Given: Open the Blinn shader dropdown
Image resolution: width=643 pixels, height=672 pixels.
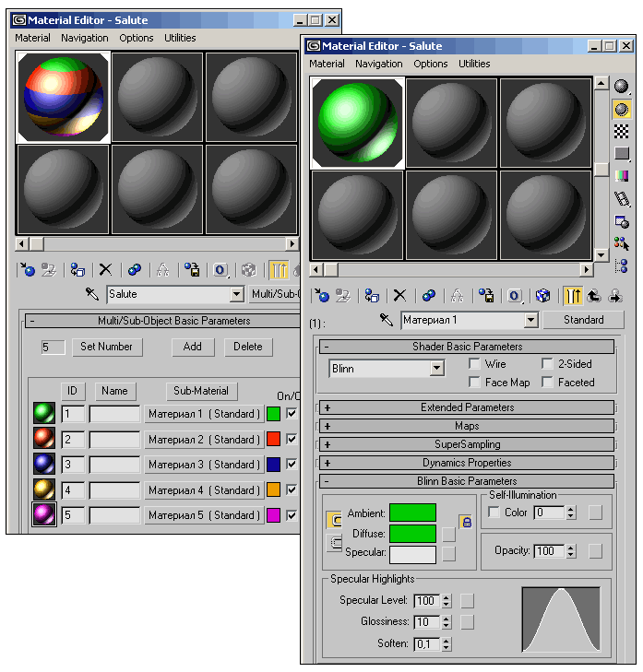Looking at the screenshot, I should [437, 369].
